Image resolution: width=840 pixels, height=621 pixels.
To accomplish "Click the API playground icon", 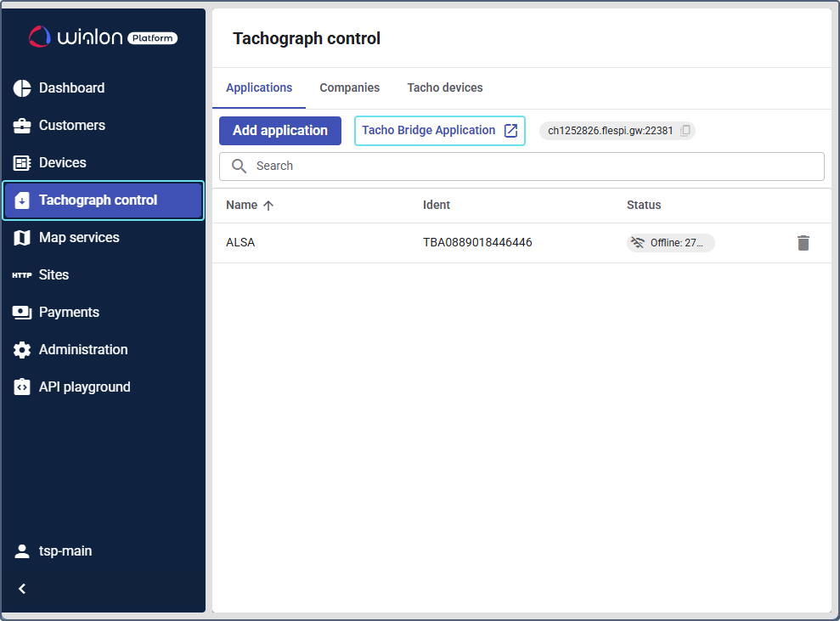I will [x=22, y=387].
